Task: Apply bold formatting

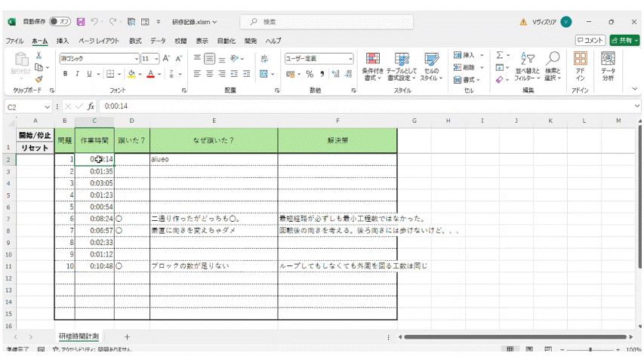Action: pos(65,74)
